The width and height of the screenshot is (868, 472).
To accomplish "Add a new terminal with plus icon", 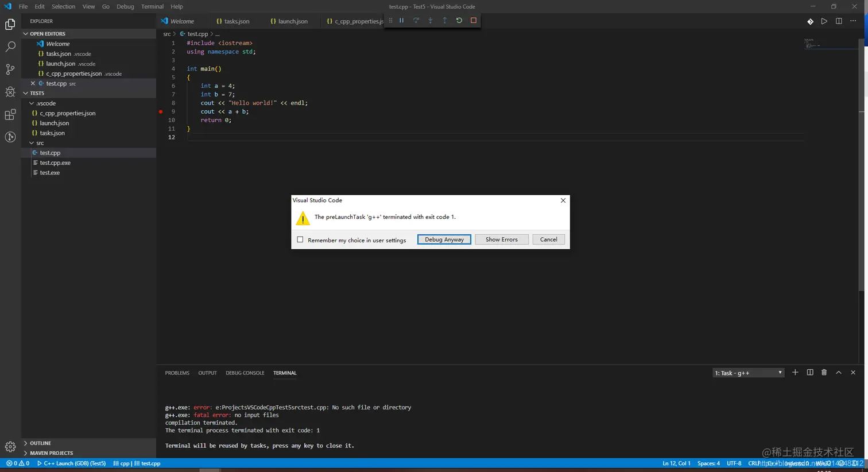I will click(795, 373).
